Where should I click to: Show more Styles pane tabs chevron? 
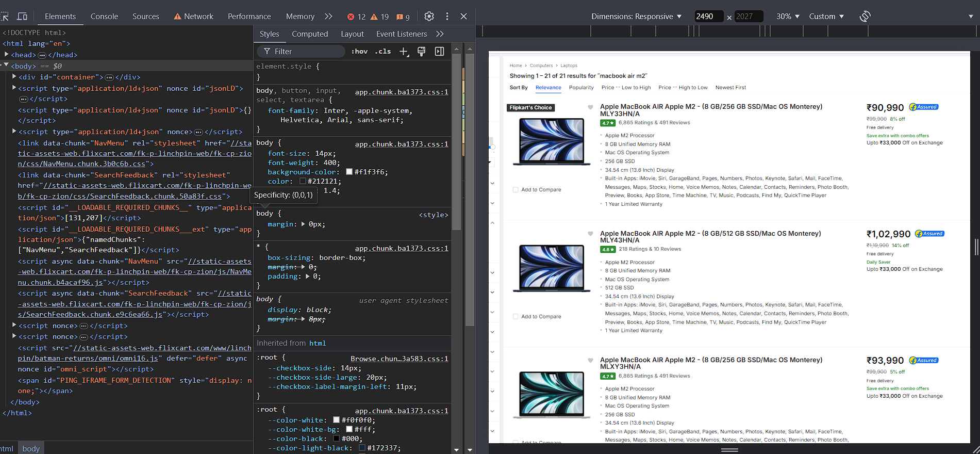click(440, 34)
